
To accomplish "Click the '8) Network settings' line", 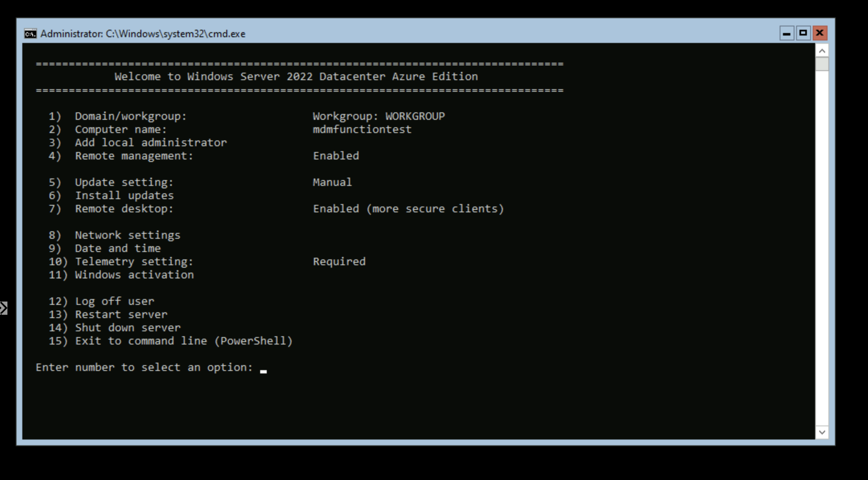I will (x=114, y=235).
